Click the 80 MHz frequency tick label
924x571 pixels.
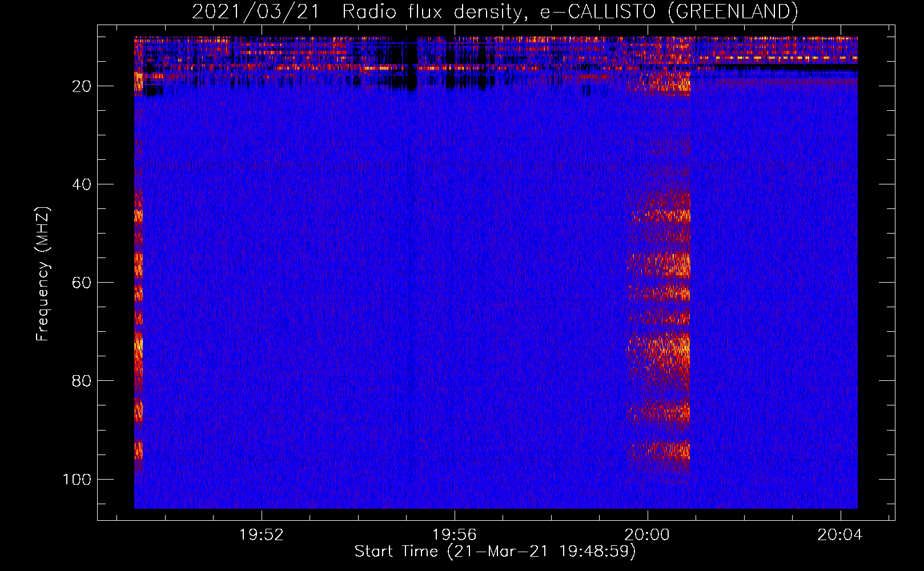pos(81,381)
